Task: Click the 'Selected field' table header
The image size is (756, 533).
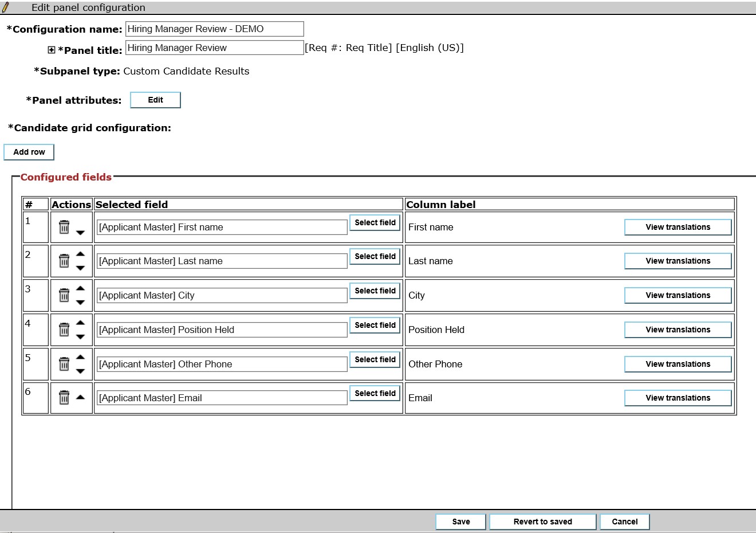Action: 132,205
